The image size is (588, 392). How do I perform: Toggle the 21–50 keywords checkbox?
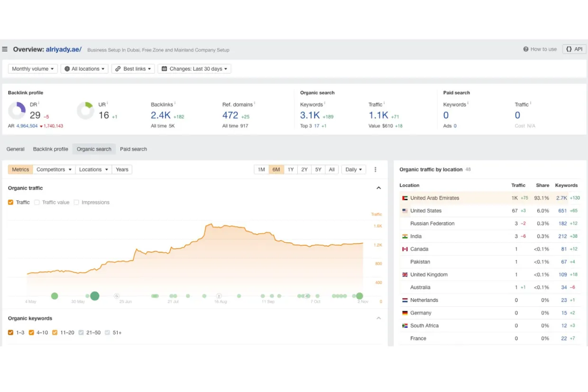pos(81,333)
